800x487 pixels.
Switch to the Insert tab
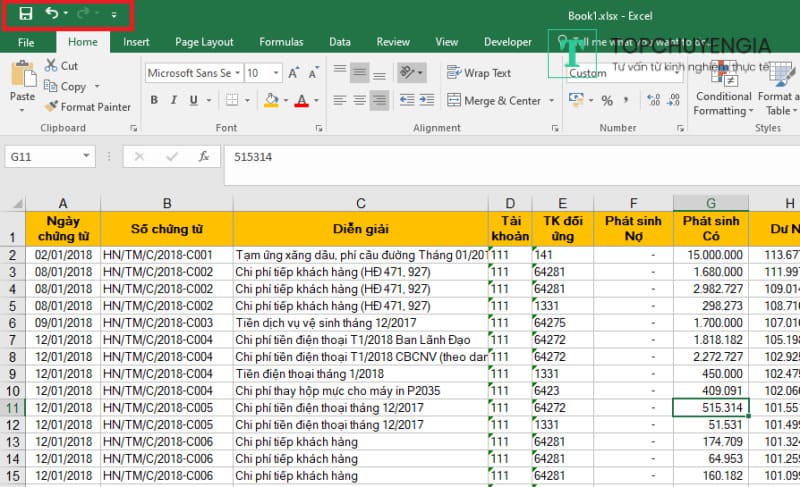[136, 42]
